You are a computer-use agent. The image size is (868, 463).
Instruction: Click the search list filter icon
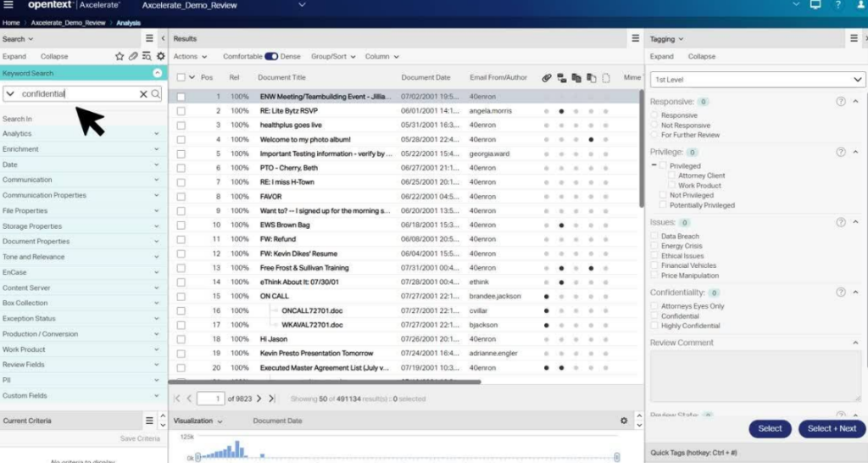(x=147, y=56)
